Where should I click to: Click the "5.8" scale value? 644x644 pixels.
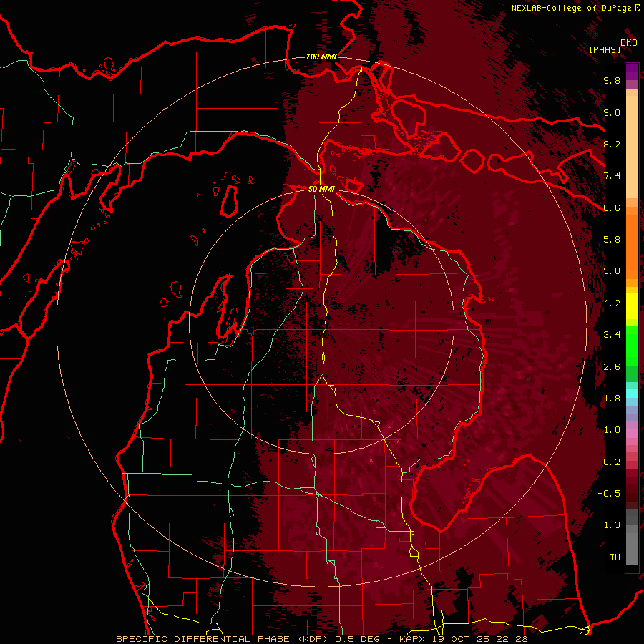(x=612, y=240)
